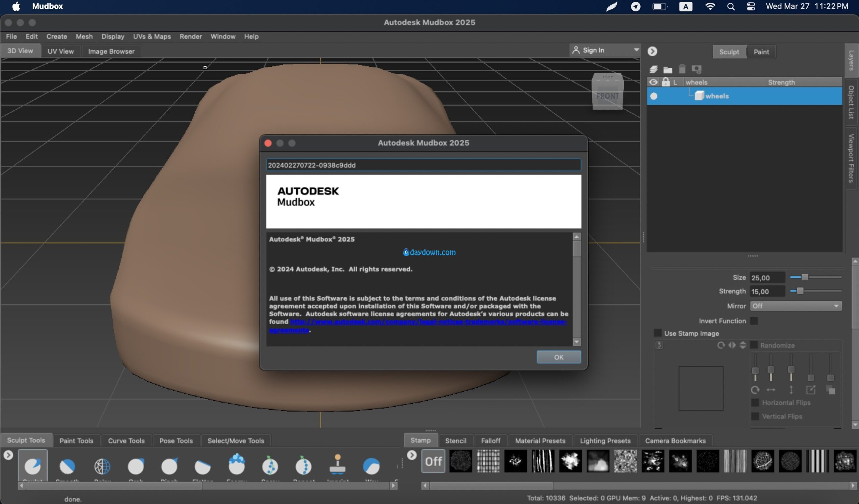This screenshot has height=504, width=859.
Task: Select the Foamy sculpt tool
Action: tap(237, 464)
